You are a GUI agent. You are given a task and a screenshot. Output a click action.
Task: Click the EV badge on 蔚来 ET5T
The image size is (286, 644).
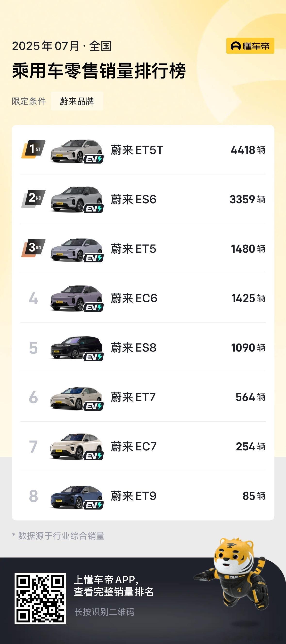point(94,159)
